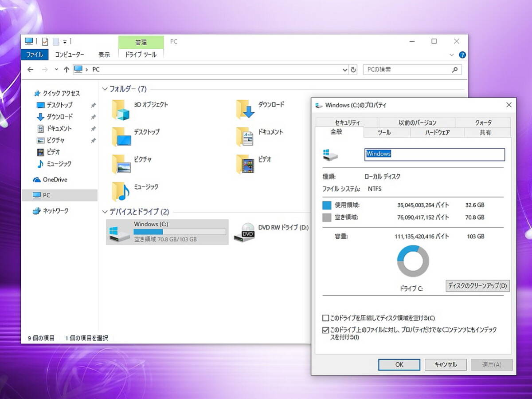Select the DVD RW ドライブ (D:) icon
The height and width of the screenshot is (399, 532).
click(244, 232)
